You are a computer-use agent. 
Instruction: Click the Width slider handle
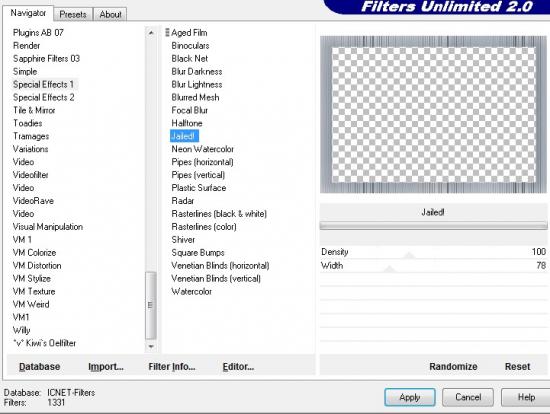389,269
